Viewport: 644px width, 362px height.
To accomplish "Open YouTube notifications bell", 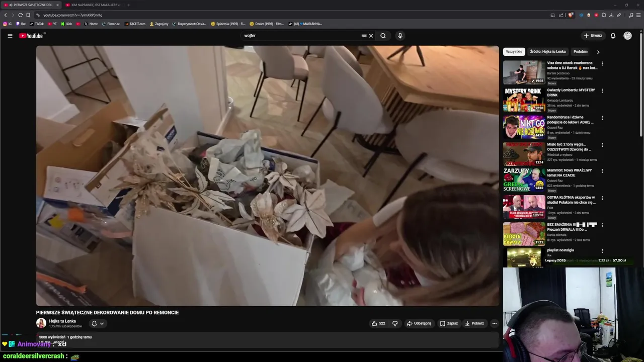I will pos(613,36).
